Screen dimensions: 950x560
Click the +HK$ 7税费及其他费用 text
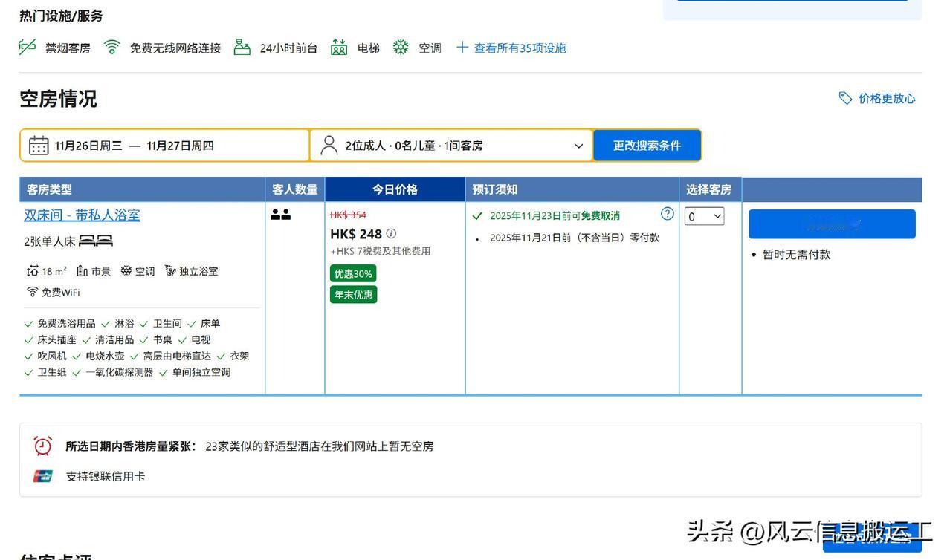381,251
